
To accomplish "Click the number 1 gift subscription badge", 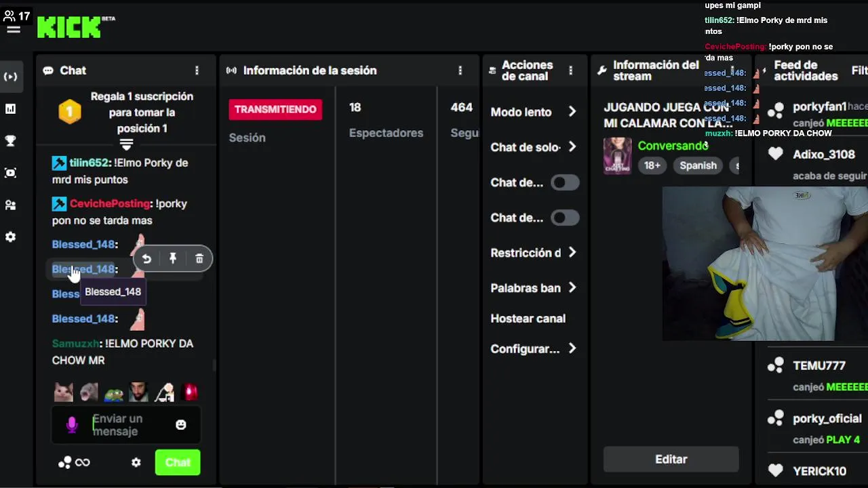I will (70, 112).
